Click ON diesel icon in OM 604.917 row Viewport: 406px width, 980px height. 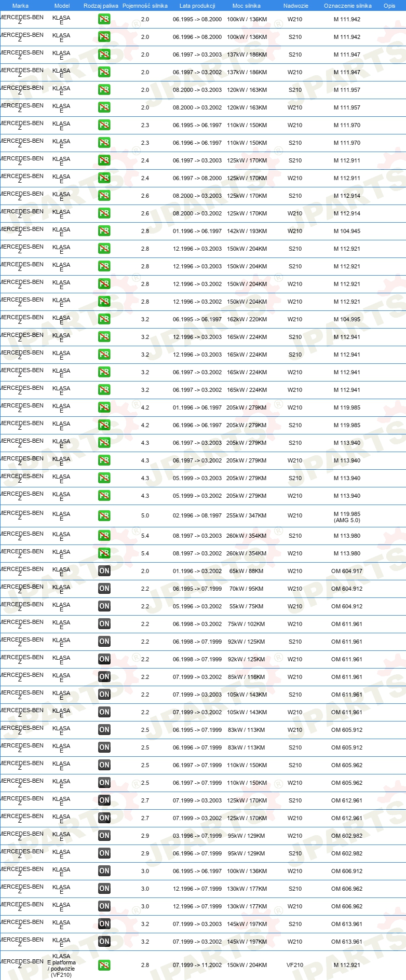tap(104, 571)
